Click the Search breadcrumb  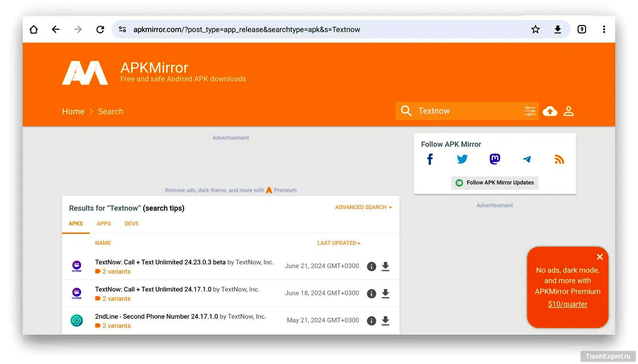tap(111, 111)
